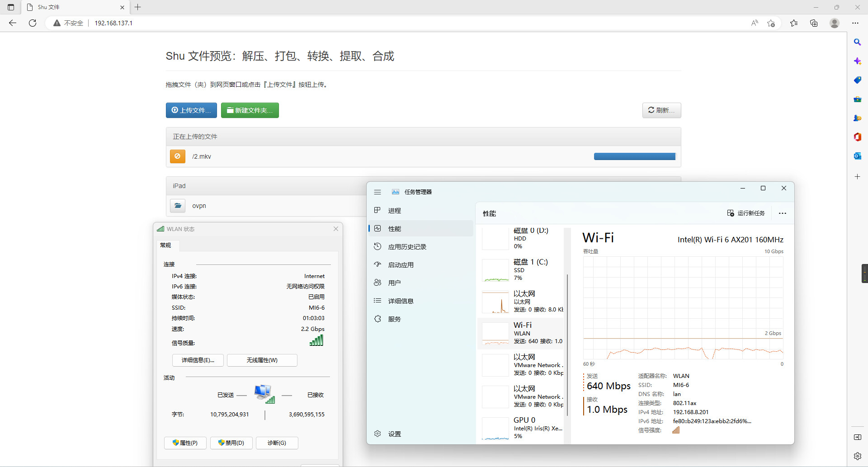Click 属性 properties button in WLAN status

pos(185,443)
